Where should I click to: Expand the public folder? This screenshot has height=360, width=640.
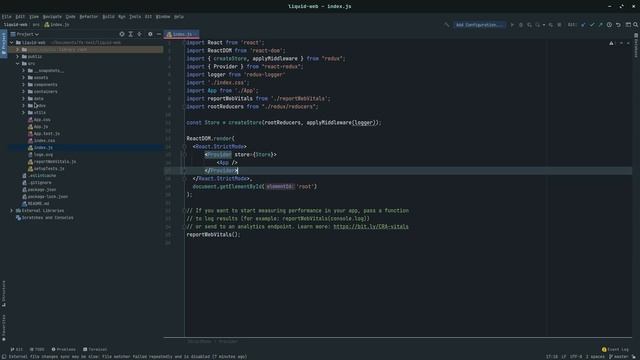tap(18, 57)
